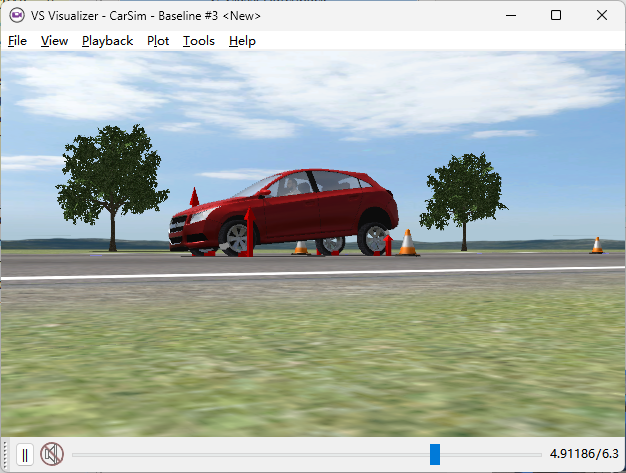Expand the Playback menu
Screen dimensions: 626x473
pyautogui.click(x=107, y=41)
